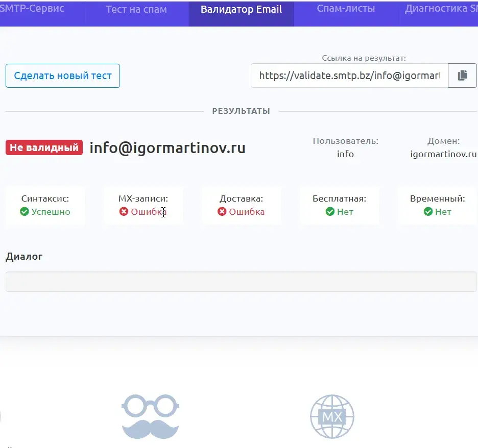The width and height of the screenshot is (478, 448).
Task: Click the info@igormartinov.ru email heading
Action: point(168,148)
